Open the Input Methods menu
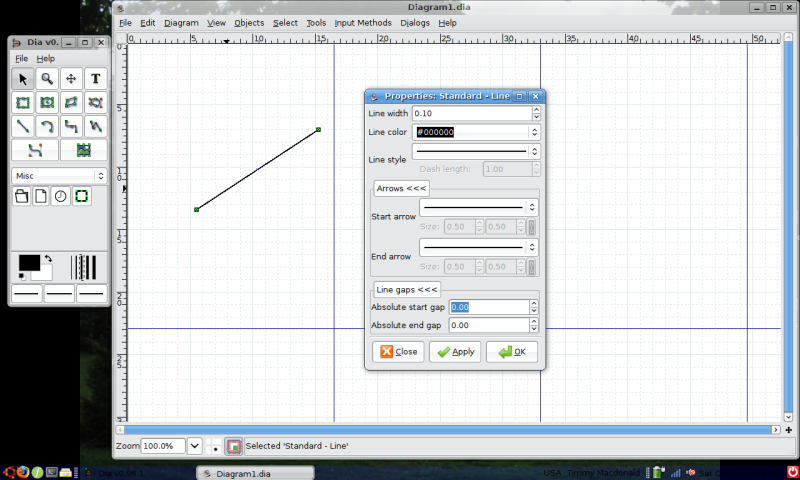This screenshot has width=800, height=480. pos(363,22)
